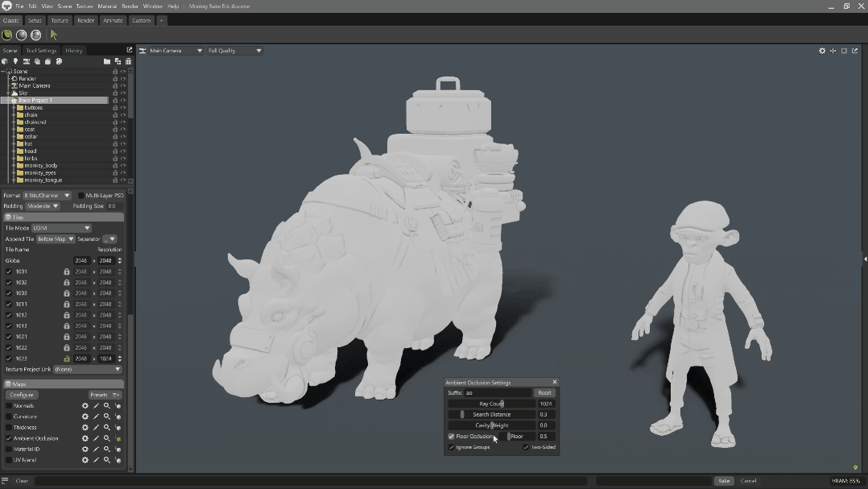Adjust the Search Distance slider
The width and height of the screenshot is (868, 489).
click(x=491, y=414)
